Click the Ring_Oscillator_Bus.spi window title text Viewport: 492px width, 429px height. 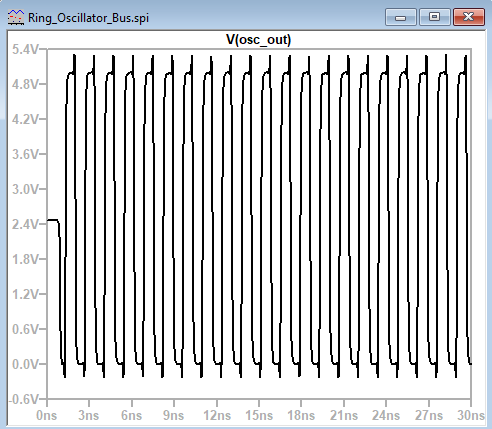point(88,18)
